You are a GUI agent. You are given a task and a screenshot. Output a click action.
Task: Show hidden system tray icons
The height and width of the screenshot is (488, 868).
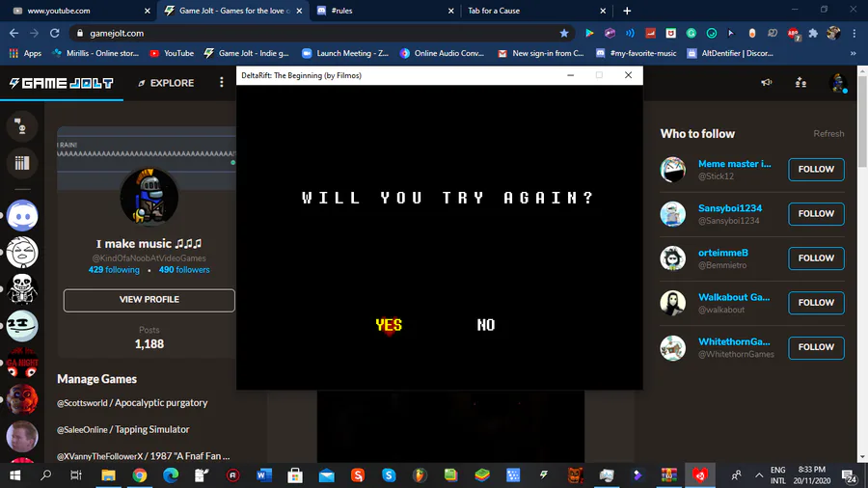pos(759,475)
